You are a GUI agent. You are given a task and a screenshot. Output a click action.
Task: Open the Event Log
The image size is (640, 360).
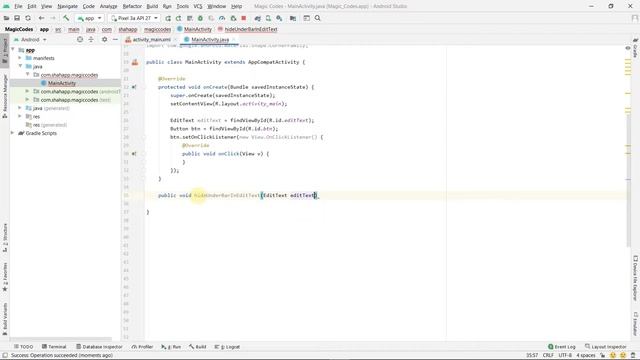point(562,347)
